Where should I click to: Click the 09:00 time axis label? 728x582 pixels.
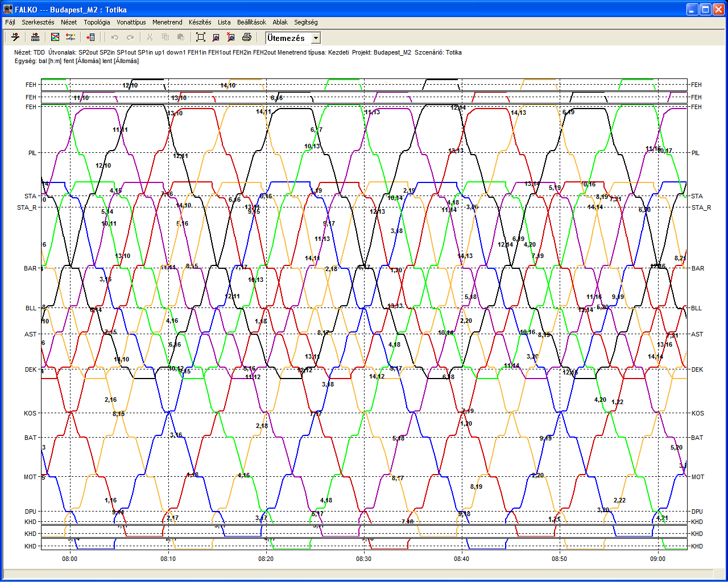point(657,559)
